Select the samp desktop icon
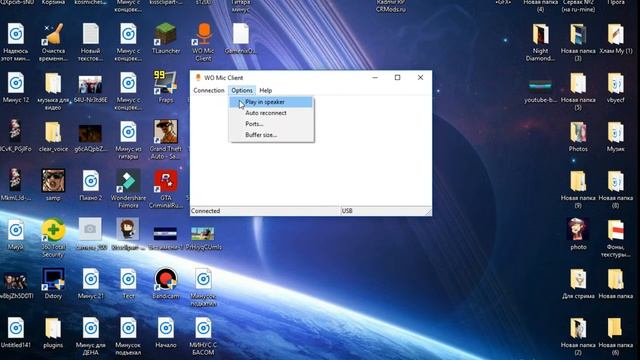640x360 pixels. [53, 185]
